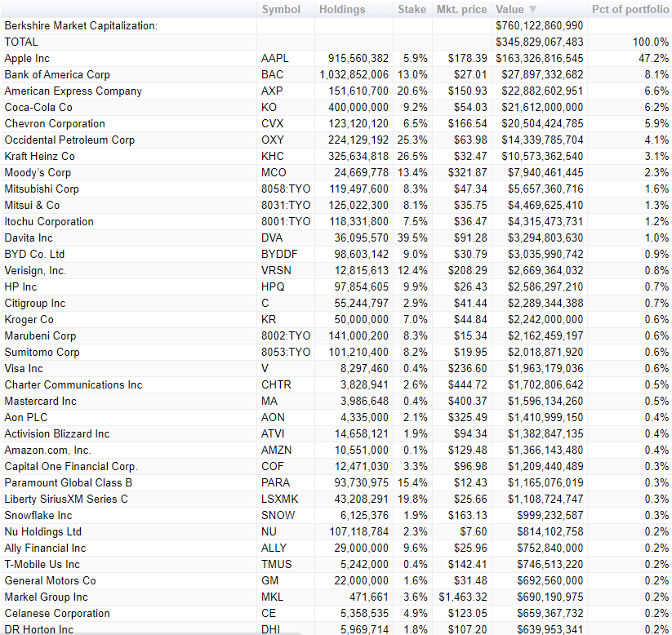Screen dimensions: 672x635
Task: Click the PARA symbol cell
Action: (x=275, y=482)
